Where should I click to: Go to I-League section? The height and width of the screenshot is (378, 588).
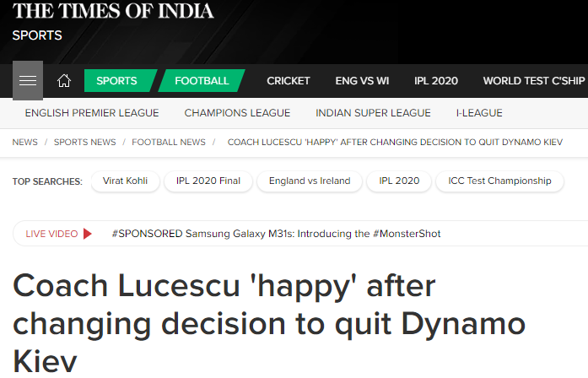[x=479, y=113]
